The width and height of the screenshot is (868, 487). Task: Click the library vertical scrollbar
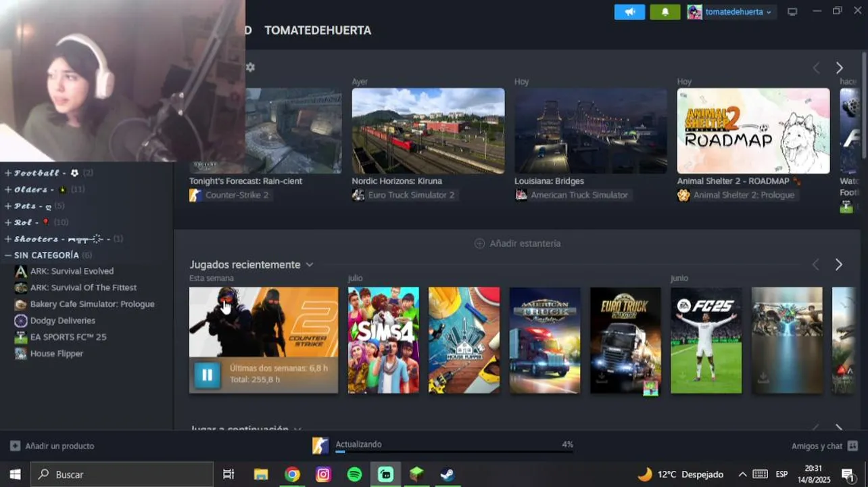coord(864,105)
